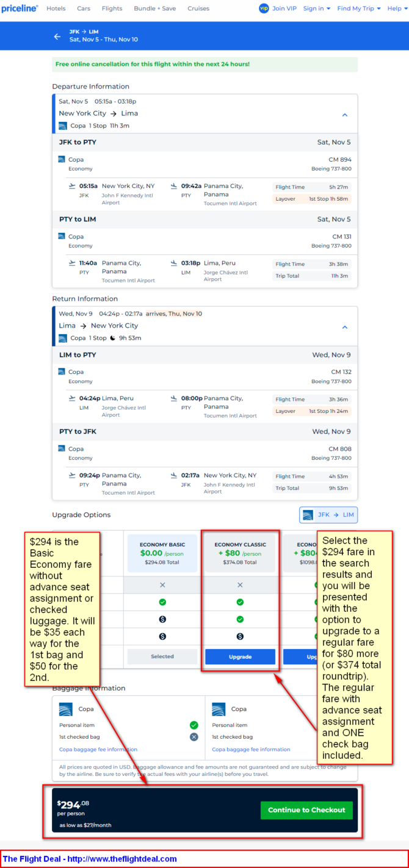
Task: Click the Selected button under Economy Basic
Action: coord(162,656)
